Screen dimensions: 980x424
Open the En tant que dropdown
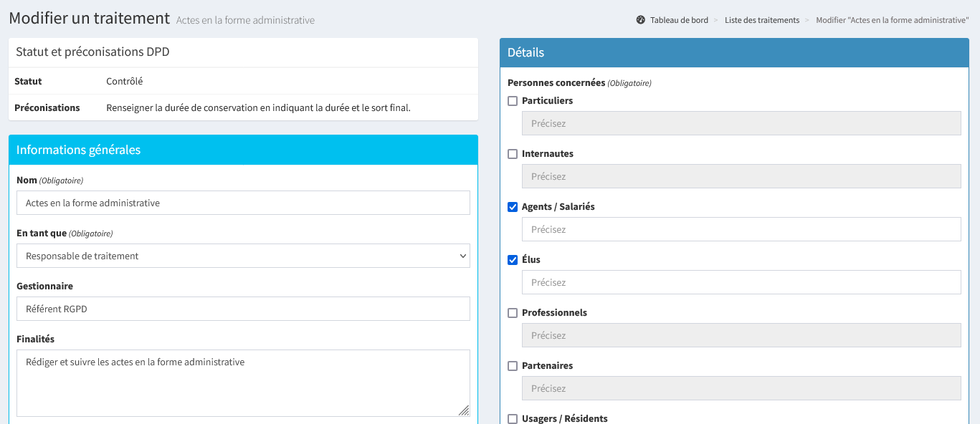tap(243, 256)
